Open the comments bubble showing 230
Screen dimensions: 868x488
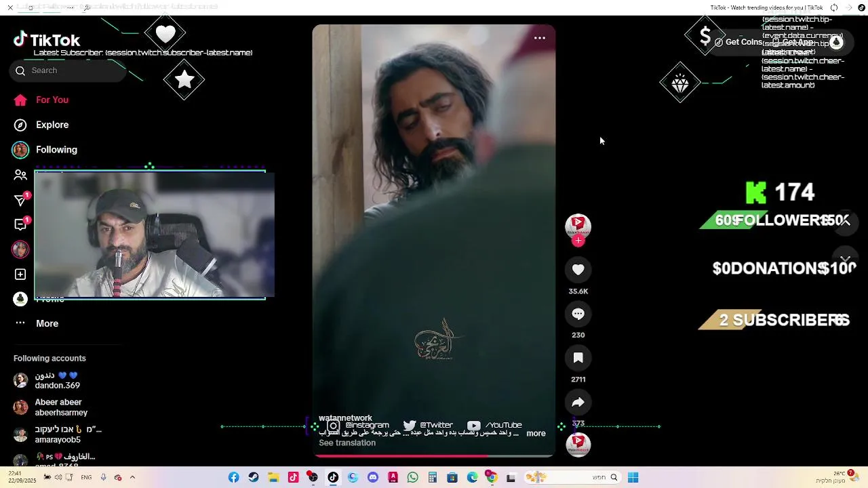pos(578,314)
